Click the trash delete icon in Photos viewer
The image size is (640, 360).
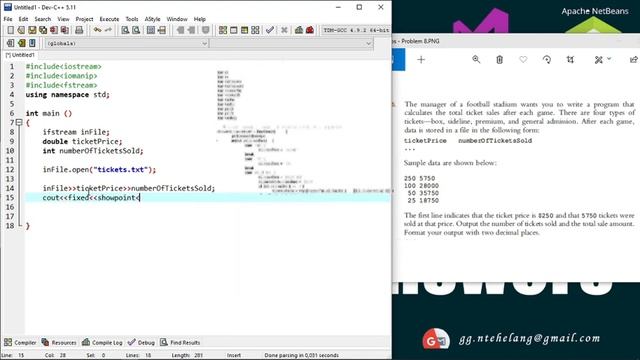(499, 60)
